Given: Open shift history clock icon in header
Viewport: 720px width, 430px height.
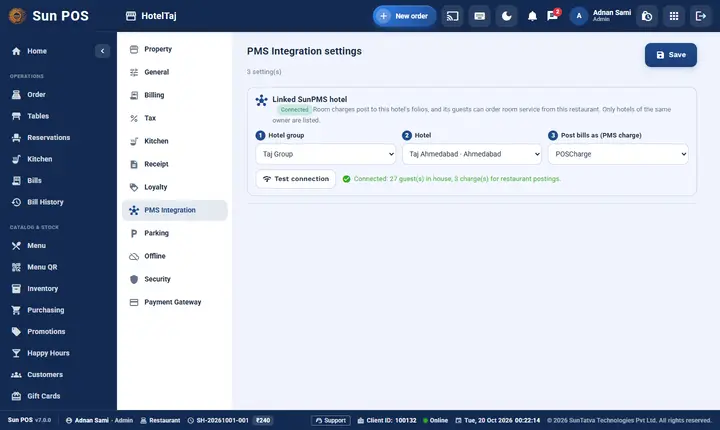Looking at the screenshot, I should 647,16.
